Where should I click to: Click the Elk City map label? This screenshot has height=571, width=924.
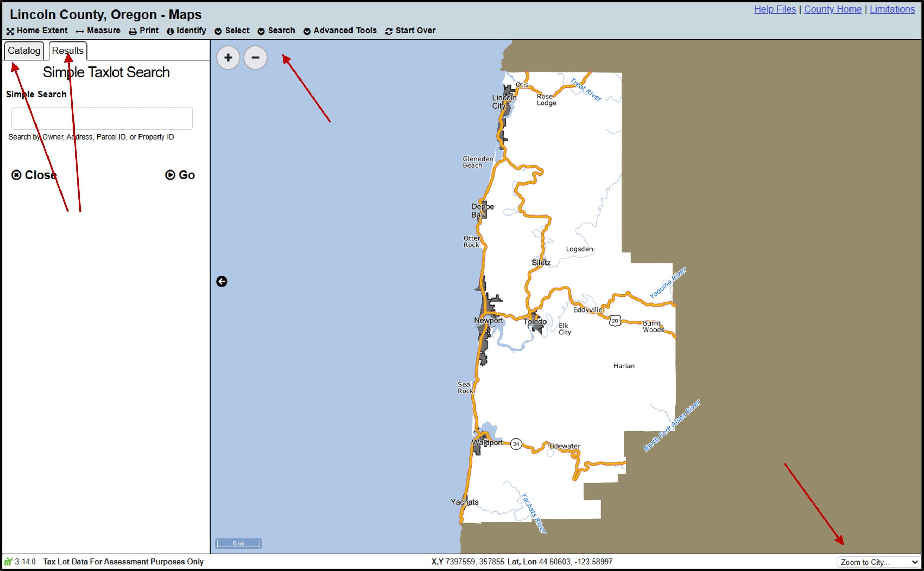click(x=565, y=329)
